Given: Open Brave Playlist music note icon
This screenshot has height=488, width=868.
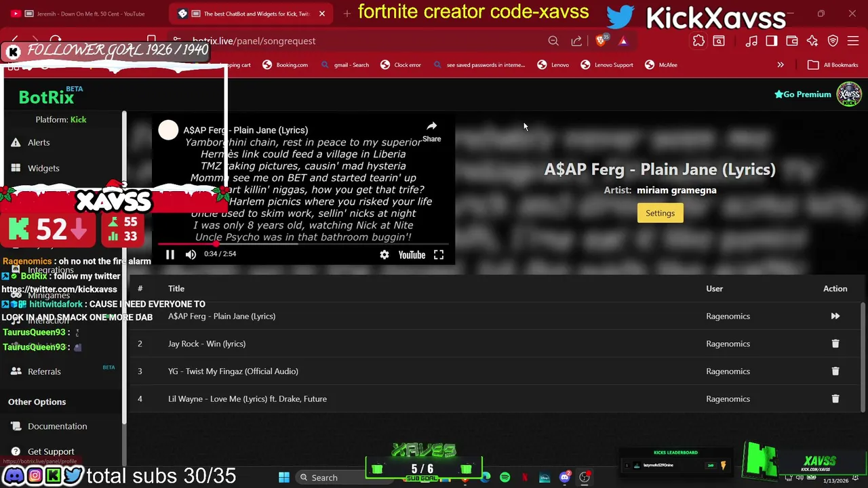Looking at the screenshot, I should (x=751, y=41).
